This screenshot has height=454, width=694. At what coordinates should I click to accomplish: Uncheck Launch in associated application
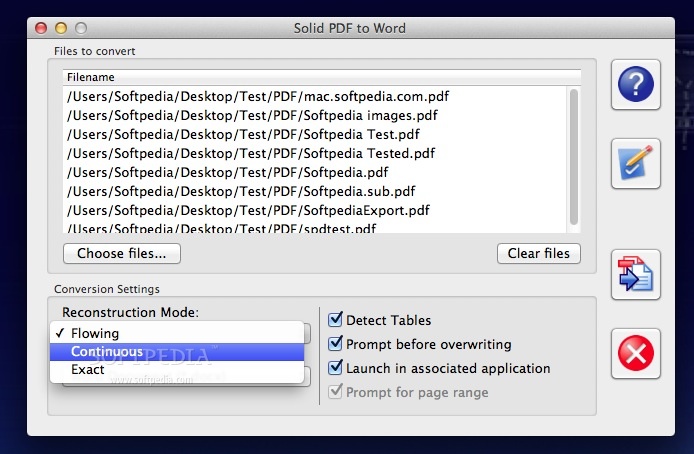pos(335,367)
